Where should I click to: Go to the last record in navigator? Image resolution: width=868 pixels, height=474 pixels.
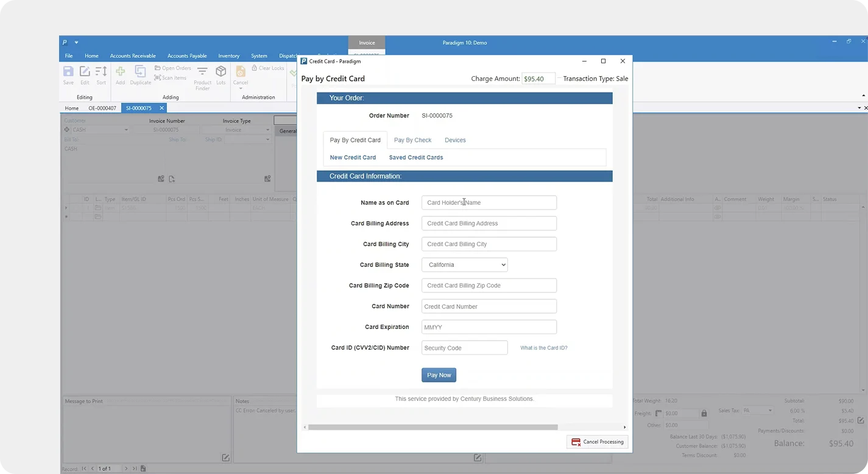click(x=135, y=469)
